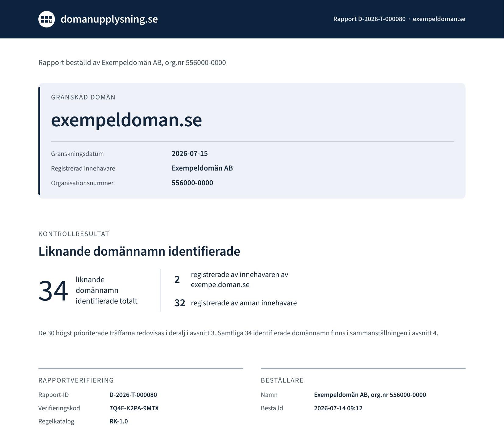
Task: Select Rapport-ID value D-2026-T-000080 under Rapportverifiering
Action: pos(133,395)
